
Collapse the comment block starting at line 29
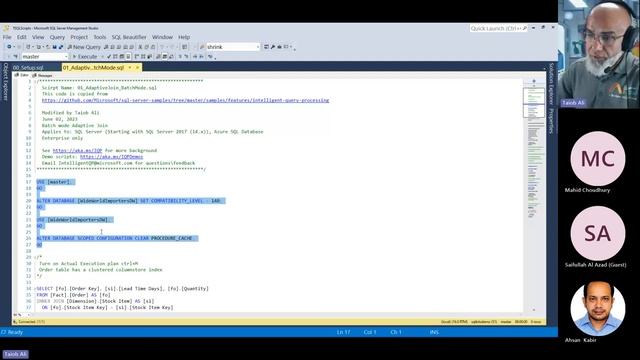[36, 257]
